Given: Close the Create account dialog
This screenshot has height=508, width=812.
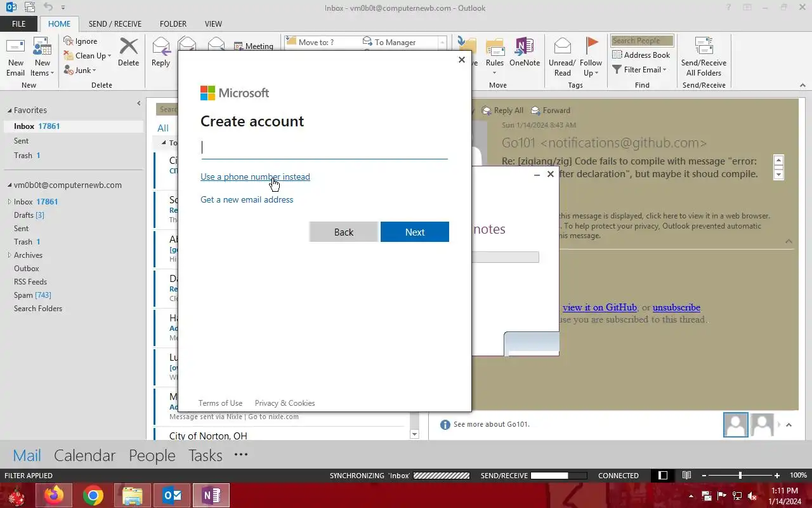Looking at the screenshot, I should (462, 60).
